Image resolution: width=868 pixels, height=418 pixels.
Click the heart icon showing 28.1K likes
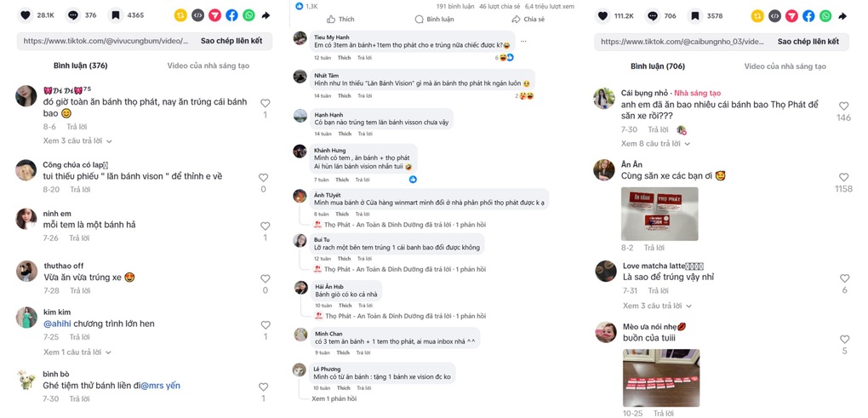click(x=26, y=15)
